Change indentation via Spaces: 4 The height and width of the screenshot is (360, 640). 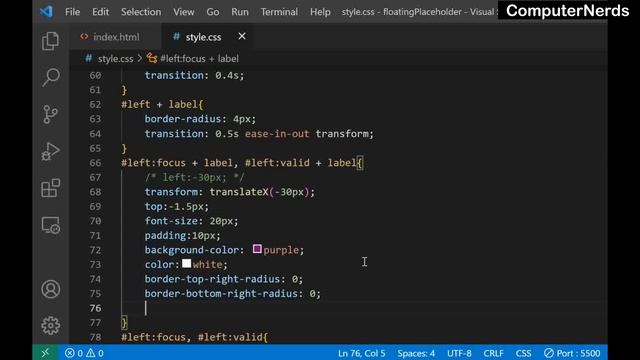click(x=416, y=353)
